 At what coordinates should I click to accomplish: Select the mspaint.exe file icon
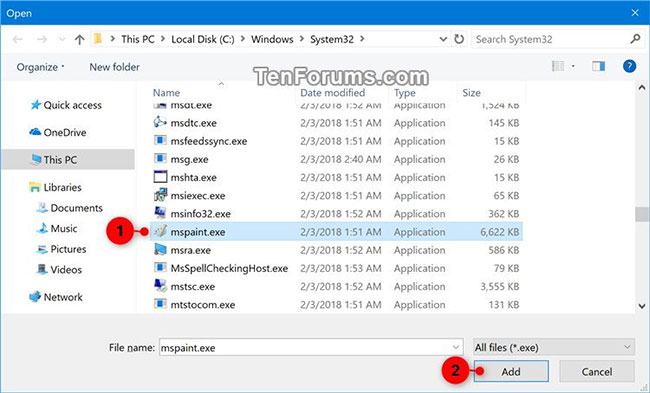pos(160,231)
